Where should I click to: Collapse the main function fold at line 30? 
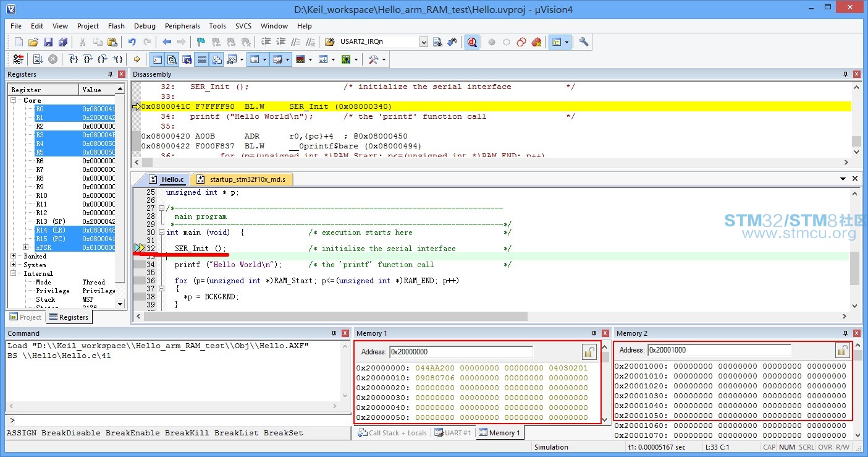162,233
